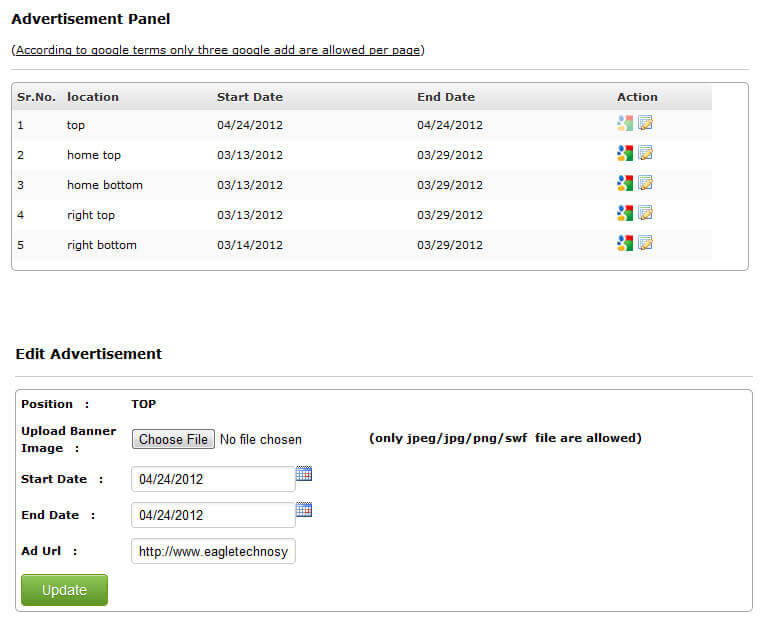Viewport: 776px width, 634px height.
Task: Open calendar picker for Start Date
Action: coord(304,474)
